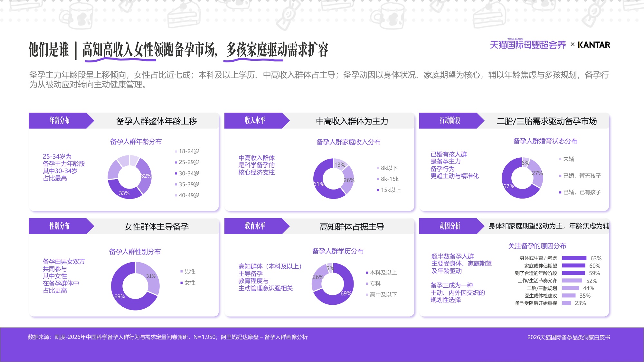Select the 收入水平 section tag
The height and width of the screenshot is (362, 644).
point(257,121)
